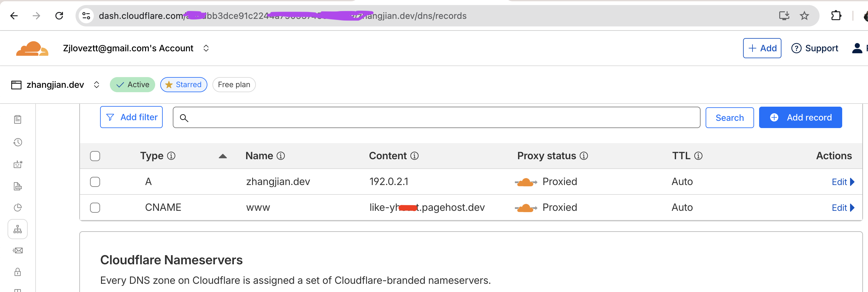Viewport: 868px width, 292px height.
Task: Click info icon next to TTL header
Action: tap(698, 156)
